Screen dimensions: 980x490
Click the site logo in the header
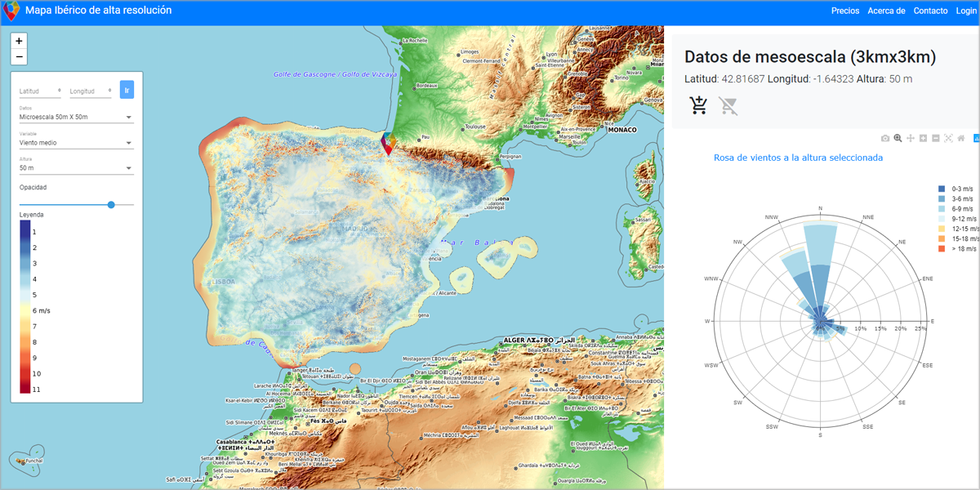(x=11, y=11)
